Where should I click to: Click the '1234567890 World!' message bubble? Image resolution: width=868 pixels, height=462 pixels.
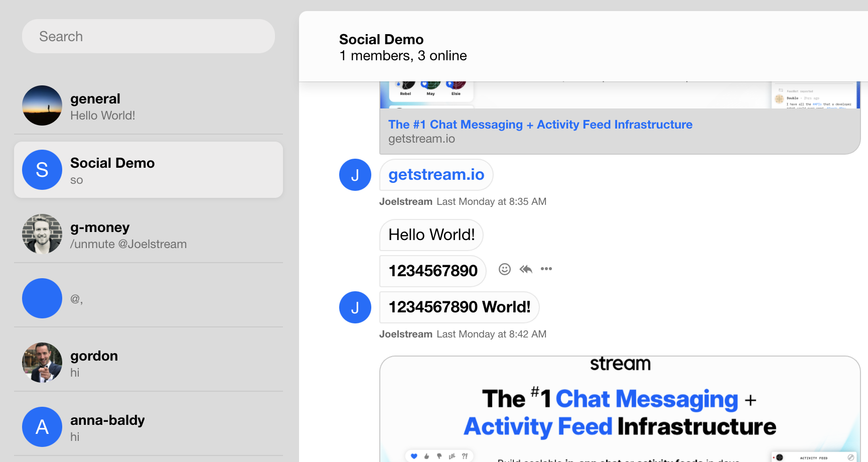tap(459, 307)
